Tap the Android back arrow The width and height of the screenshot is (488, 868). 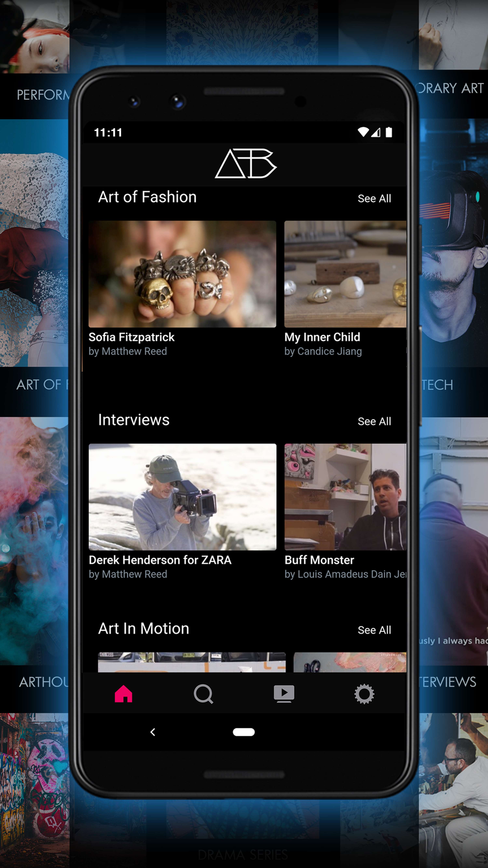153,732
